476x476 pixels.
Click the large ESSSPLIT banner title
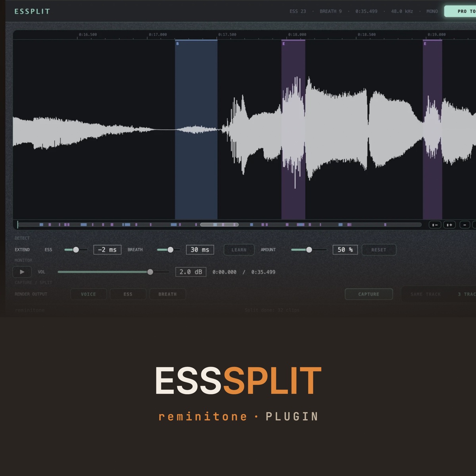click(238, 380)
